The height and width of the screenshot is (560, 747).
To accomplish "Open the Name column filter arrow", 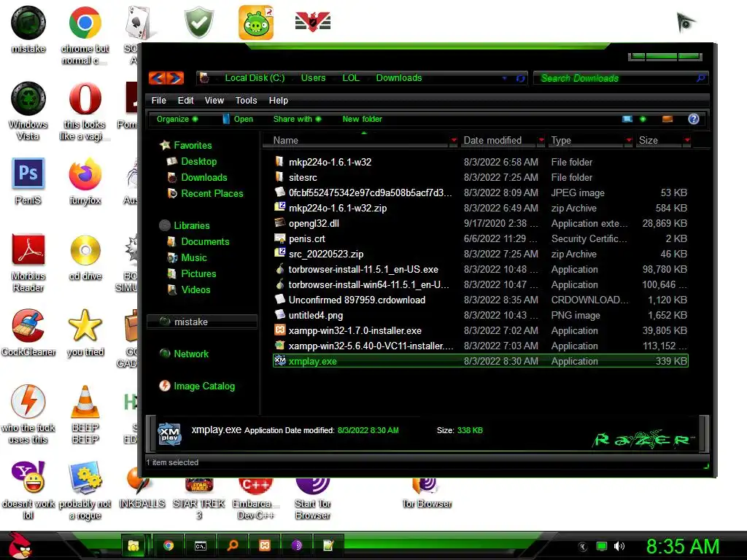I will (x=454, y=140).
